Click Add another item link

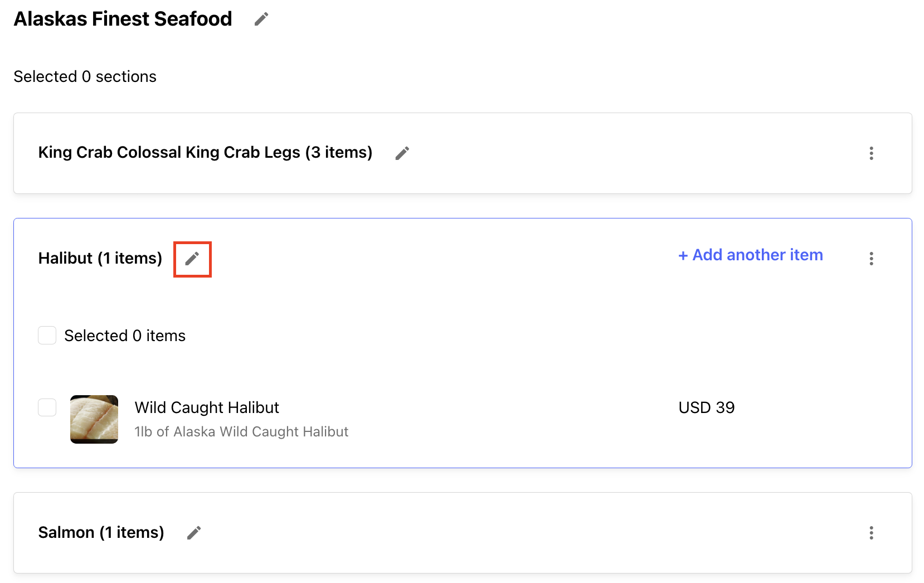[750, 255]
